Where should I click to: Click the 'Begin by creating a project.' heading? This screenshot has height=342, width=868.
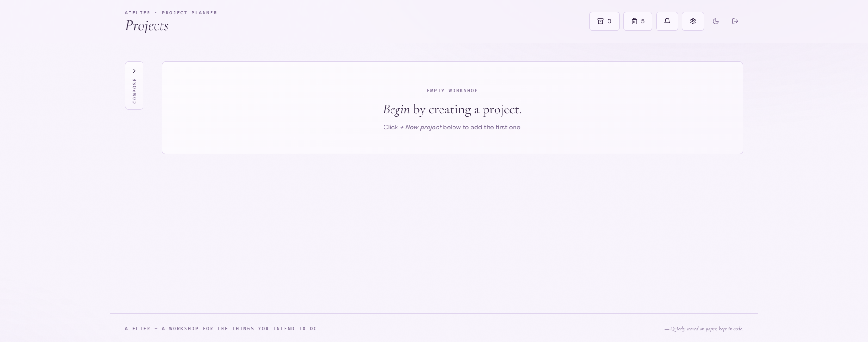[x=453, y=110]
